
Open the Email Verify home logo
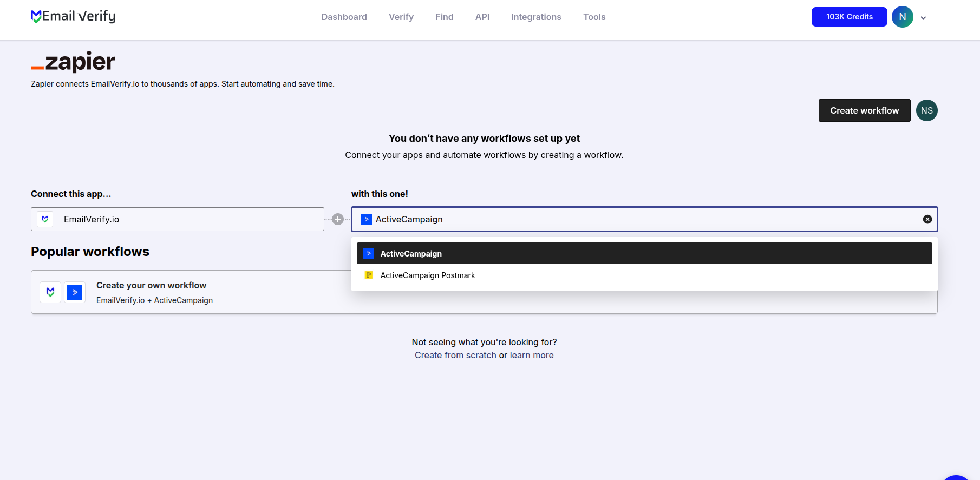73,17
